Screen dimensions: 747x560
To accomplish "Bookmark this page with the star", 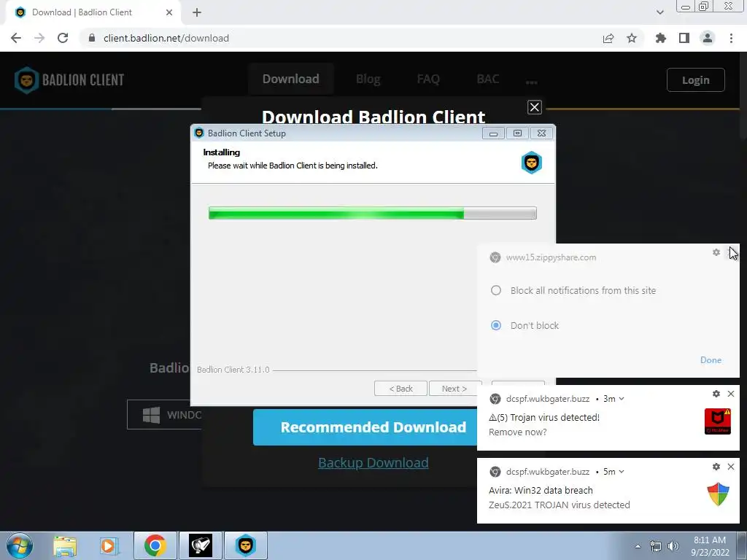I will (x=632, y=38).
